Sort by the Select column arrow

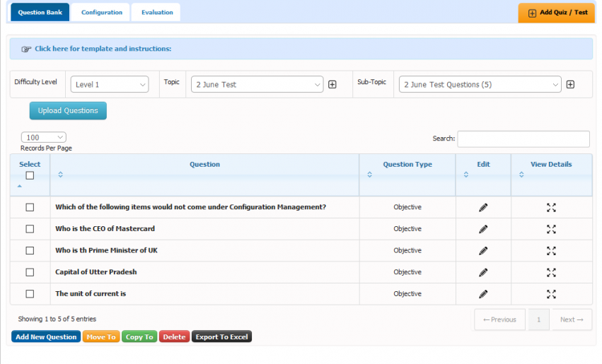click(20, 186)
